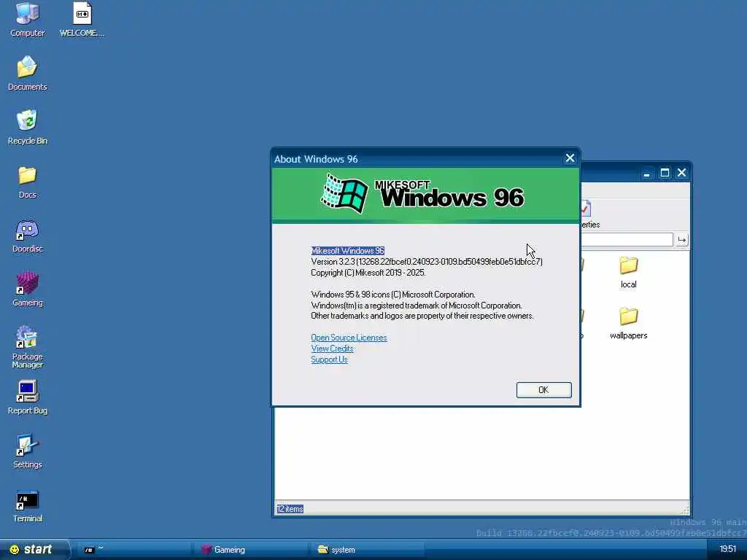Click the '12 items' status bar text

tap(290, 509)
